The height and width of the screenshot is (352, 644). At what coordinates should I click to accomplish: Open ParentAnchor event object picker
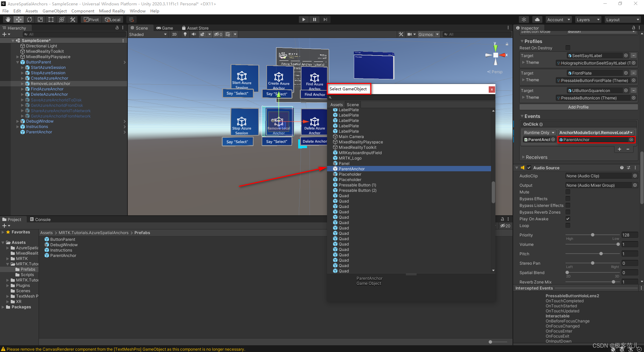pyautogui.click(x=631, y=139)
